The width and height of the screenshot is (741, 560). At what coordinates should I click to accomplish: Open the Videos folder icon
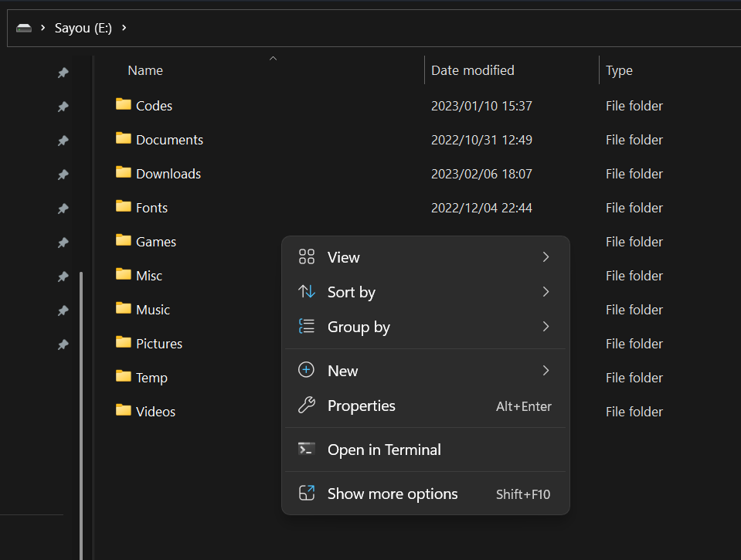coord(124,411)
